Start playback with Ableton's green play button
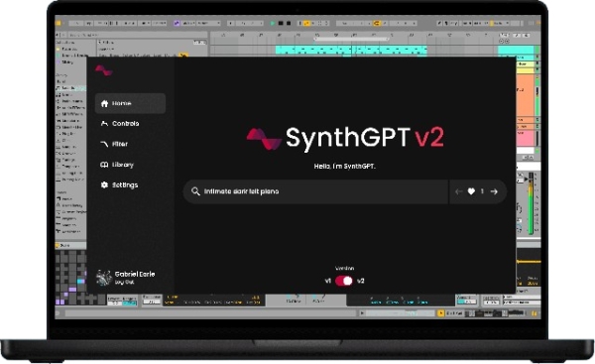The width and height of the screenshot is (595, 364). 273,23
